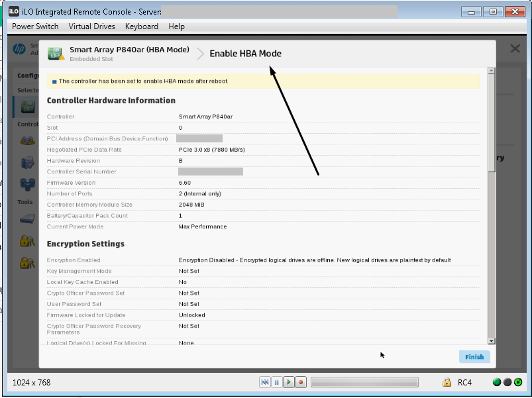Click the blue disk cylinders icon in sidebar

tap(27, 184)
